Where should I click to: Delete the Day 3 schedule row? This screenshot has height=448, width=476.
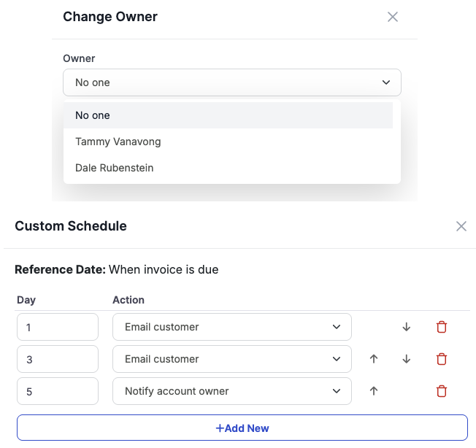441,359
